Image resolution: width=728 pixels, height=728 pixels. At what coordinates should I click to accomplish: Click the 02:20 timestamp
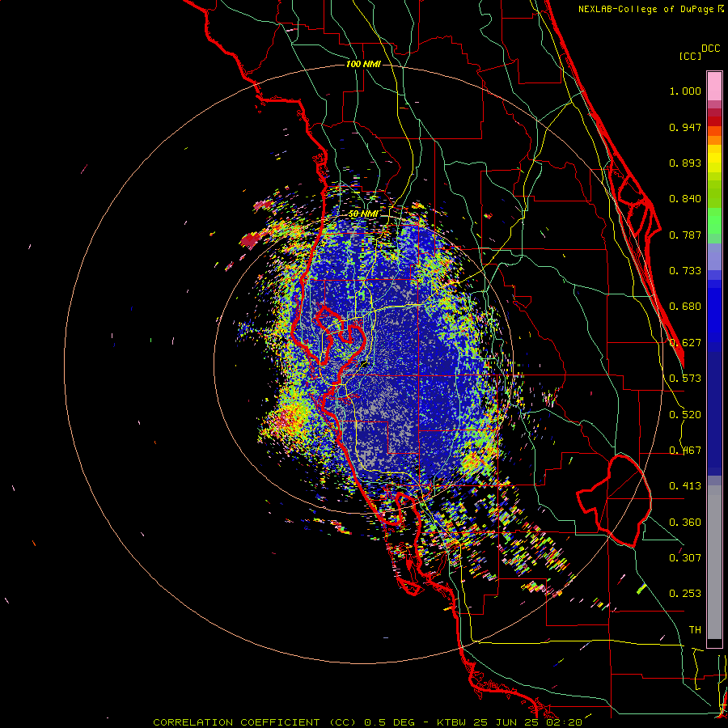[564, 722]
